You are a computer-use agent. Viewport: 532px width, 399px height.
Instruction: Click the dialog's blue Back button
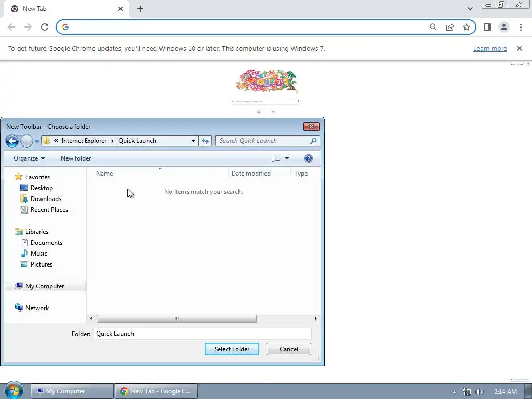point(12,141)
